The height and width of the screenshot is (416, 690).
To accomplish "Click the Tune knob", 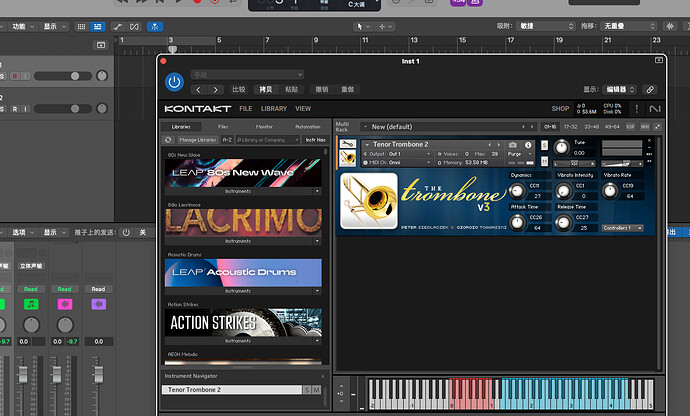I will coord(560,148).
